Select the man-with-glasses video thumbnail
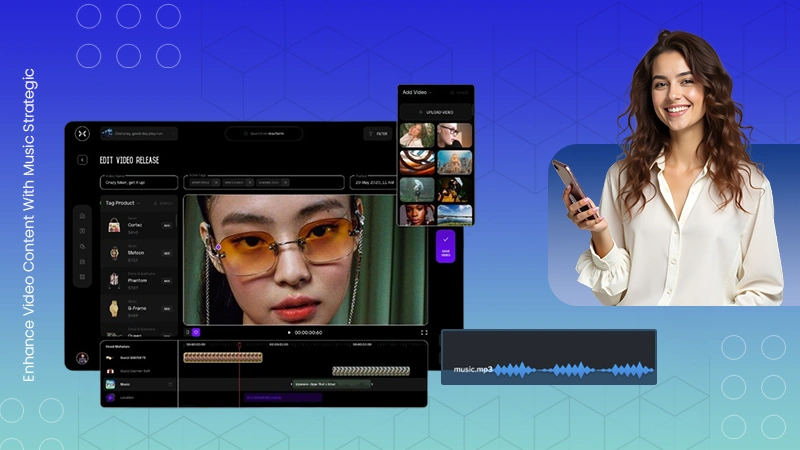 click(x=455, y=135)
